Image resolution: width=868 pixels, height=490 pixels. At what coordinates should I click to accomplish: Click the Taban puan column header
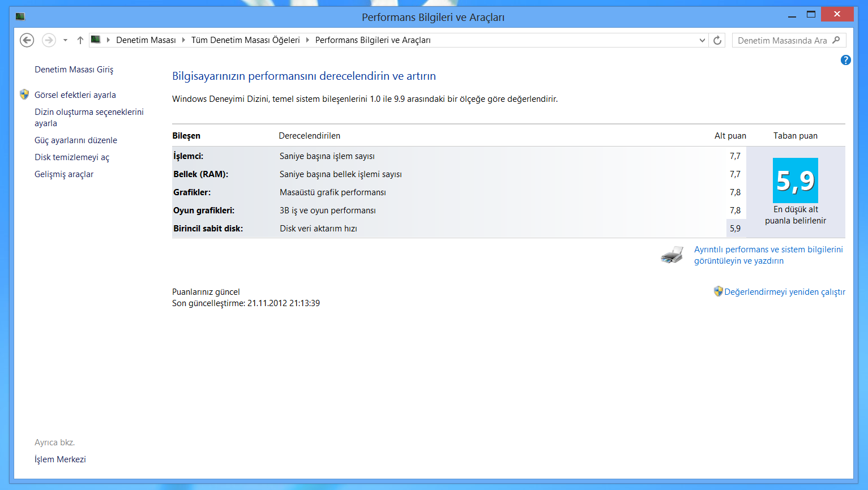pyautogui.click(x=796, y=136)
